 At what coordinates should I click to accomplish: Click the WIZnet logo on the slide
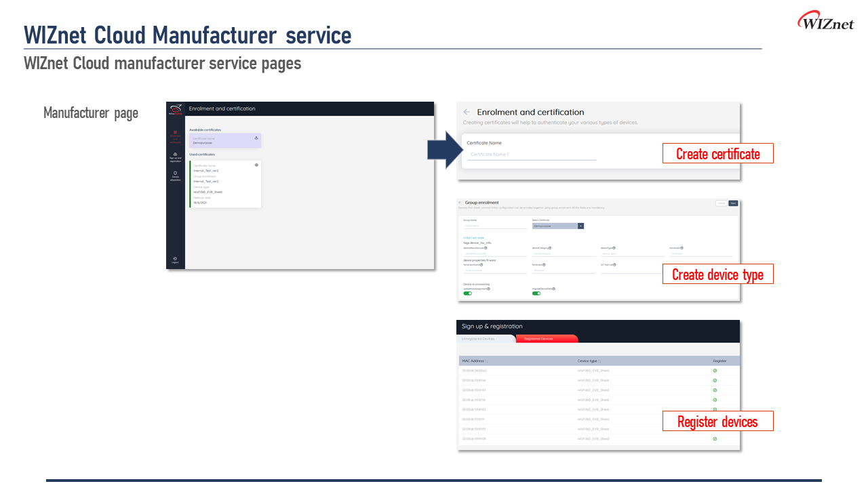point(825,21)
